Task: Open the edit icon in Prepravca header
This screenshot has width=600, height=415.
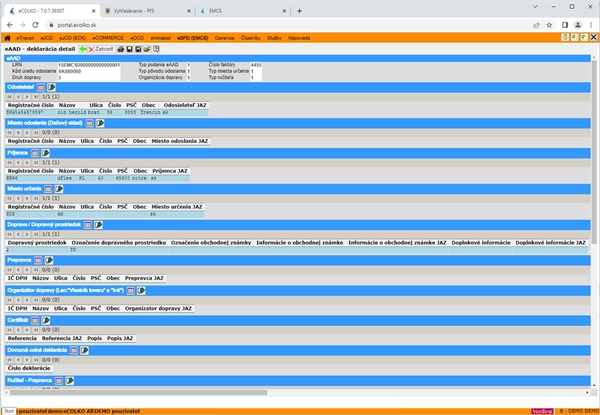Action: (49, 260)
